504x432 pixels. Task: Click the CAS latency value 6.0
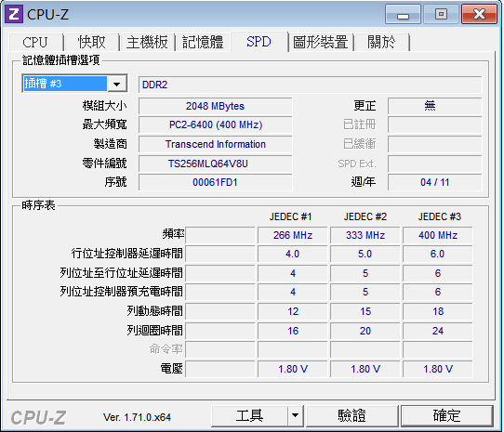438,254
